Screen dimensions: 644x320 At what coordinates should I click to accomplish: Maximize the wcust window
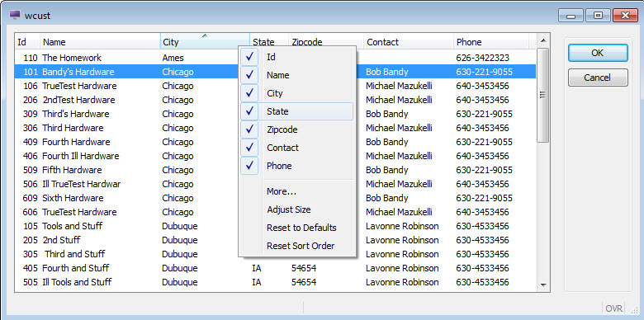(x=598, y=16)
